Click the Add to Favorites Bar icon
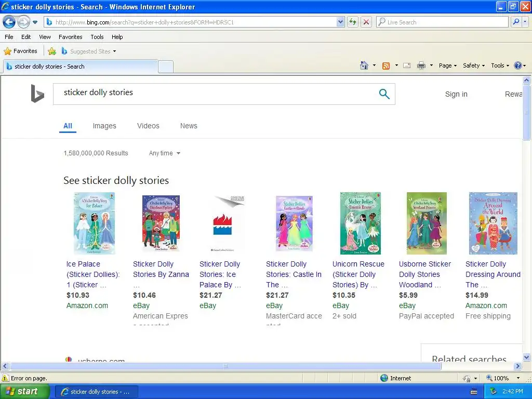 52,51
